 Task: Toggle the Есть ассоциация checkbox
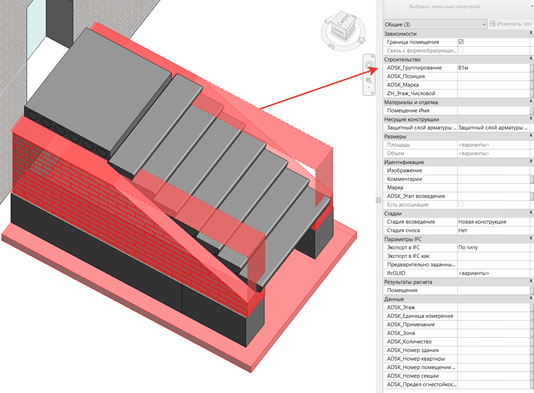461,204
